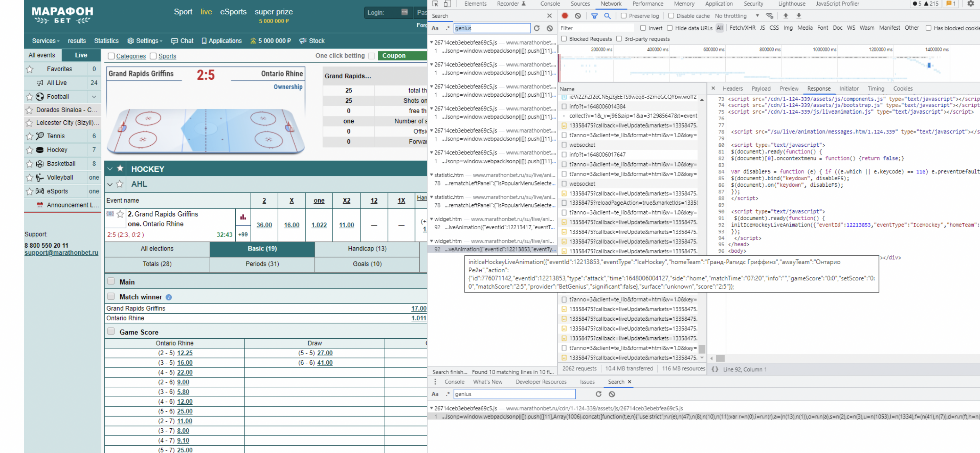Click the export HAR download icon
Screen dimensions: 980x453
(x=799, y=16)
